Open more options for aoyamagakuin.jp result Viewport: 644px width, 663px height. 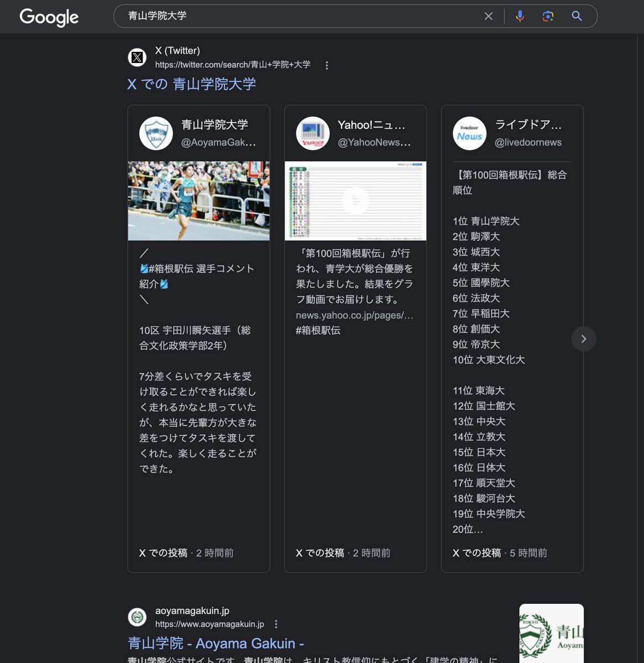click(x=276, y=624)
